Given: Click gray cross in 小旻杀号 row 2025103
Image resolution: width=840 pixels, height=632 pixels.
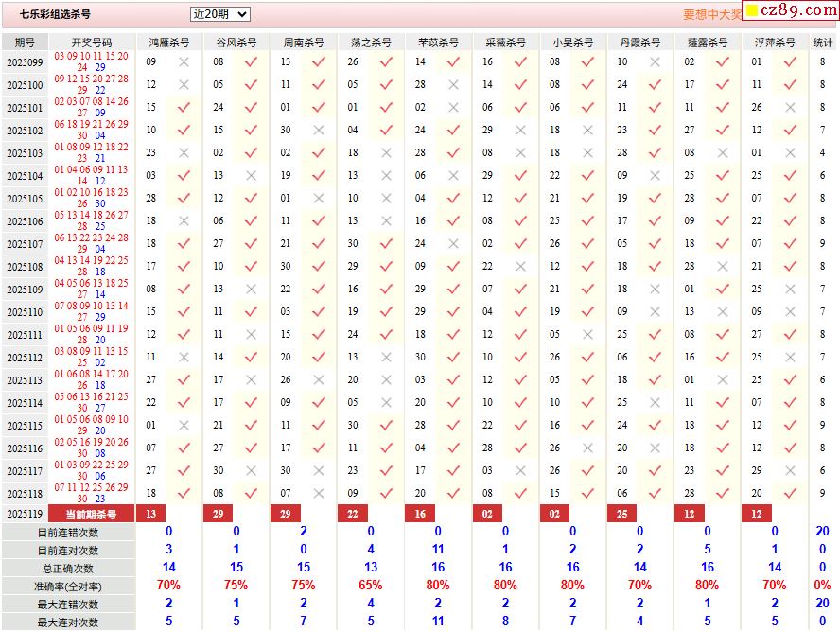Looking at the screenshot, I should (587, 152).
